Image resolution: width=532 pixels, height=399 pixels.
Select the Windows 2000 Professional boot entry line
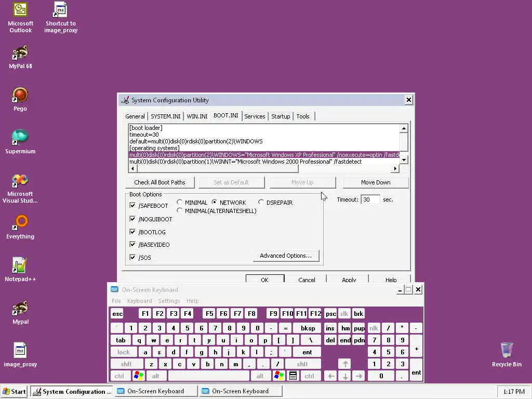tap(264, 162)
